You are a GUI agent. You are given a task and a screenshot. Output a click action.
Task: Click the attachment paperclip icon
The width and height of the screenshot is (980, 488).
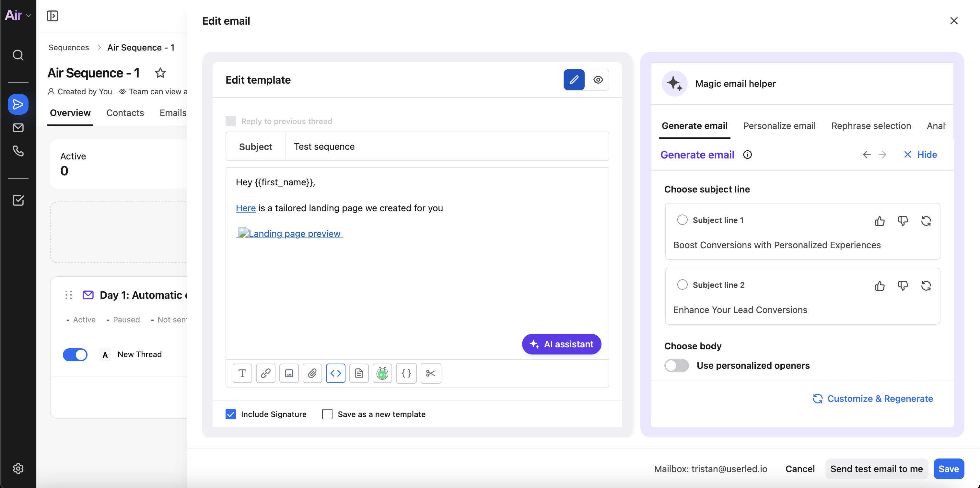point(312,373)
